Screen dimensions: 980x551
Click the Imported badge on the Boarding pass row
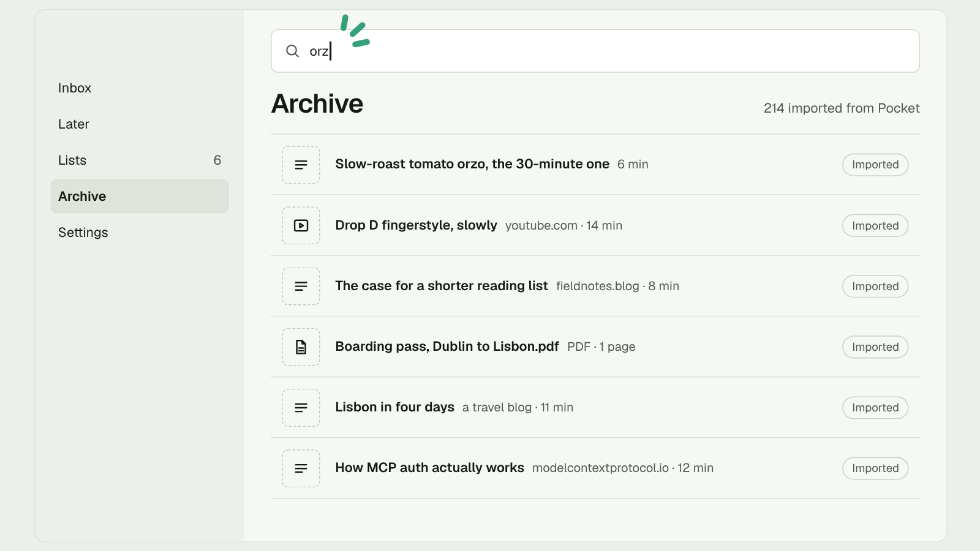pyautogui.click(x=875, y=347)
